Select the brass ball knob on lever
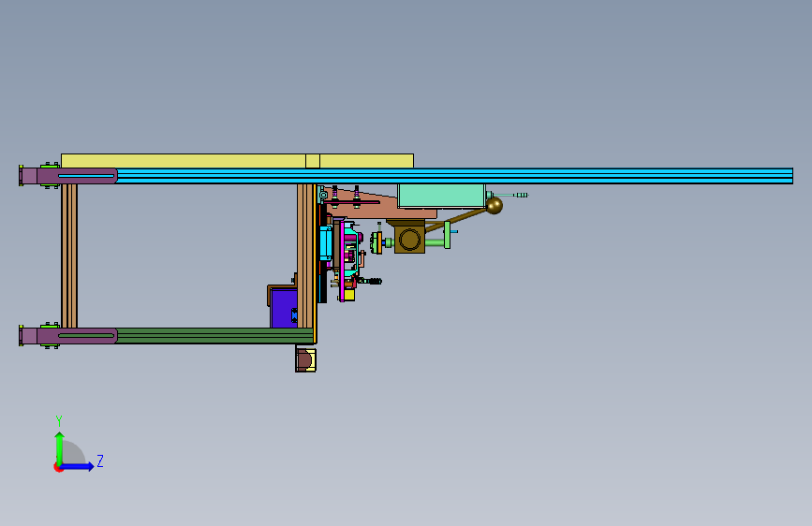 (x=494, y=206)
